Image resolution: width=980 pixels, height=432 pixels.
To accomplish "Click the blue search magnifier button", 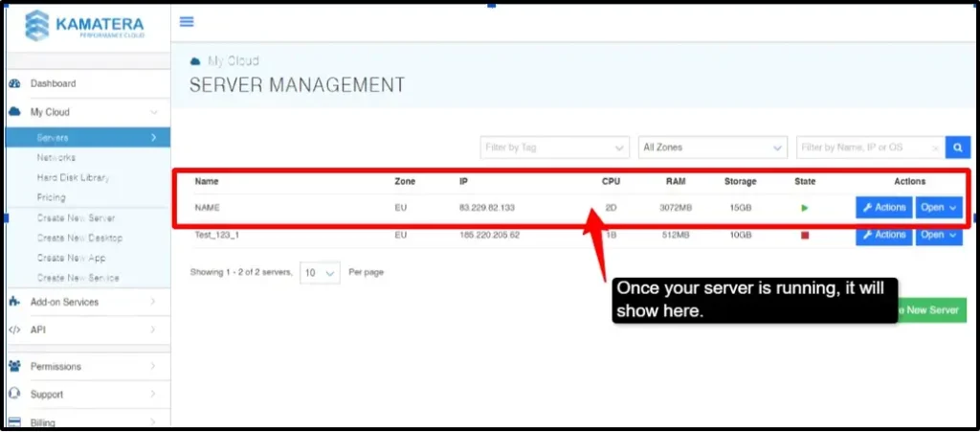I will point(957,148).
